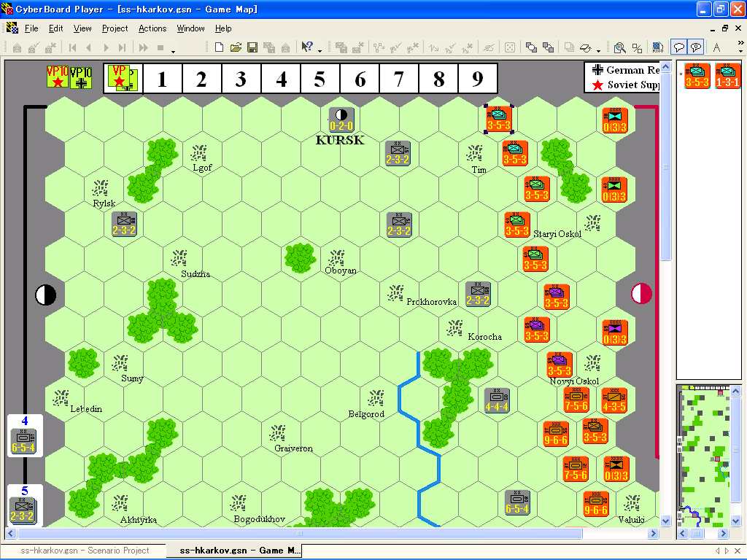Step forward one move in playback
This screenshot has height=560, width=747.
106,47
